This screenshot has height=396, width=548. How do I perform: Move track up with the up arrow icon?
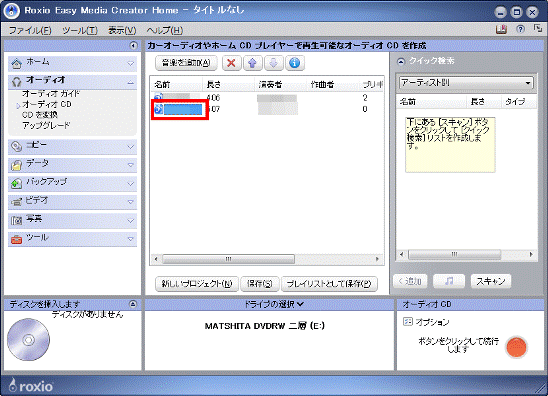click(252, 63)
